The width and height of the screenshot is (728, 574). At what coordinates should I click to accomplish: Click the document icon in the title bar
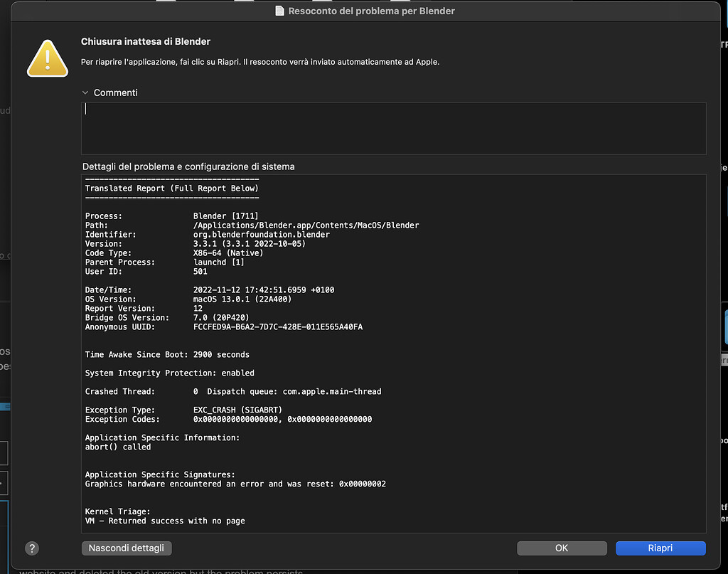click(x=279, y=11)
